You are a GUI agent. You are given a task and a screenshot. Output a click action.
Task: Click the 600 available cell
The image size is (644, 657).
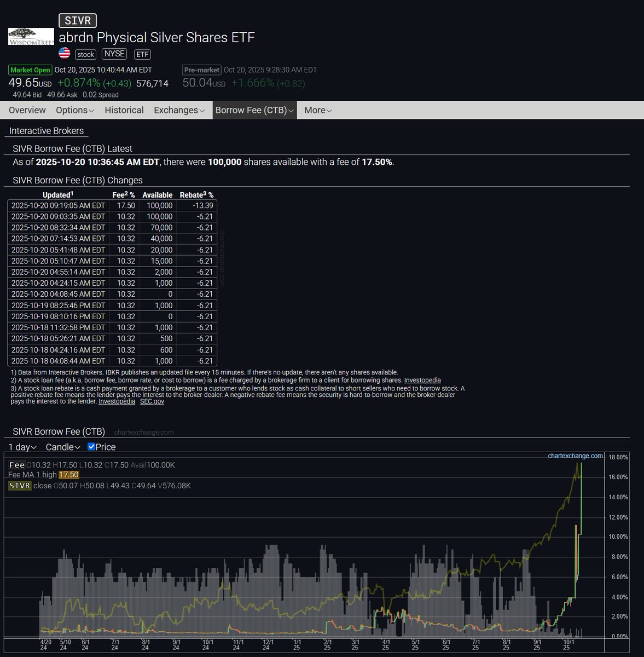(x=158, y=350)
